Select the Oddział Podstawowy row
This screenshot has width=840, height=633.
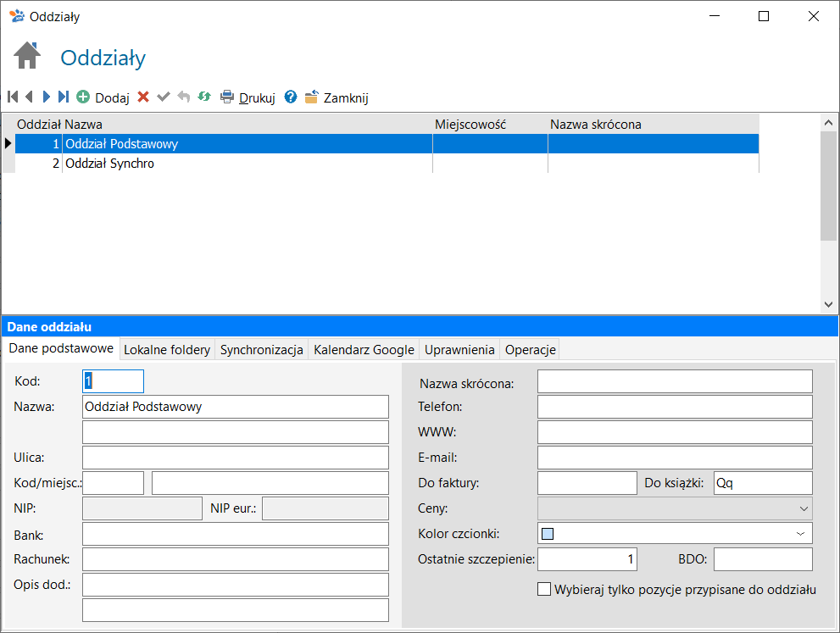click(387, 143)
